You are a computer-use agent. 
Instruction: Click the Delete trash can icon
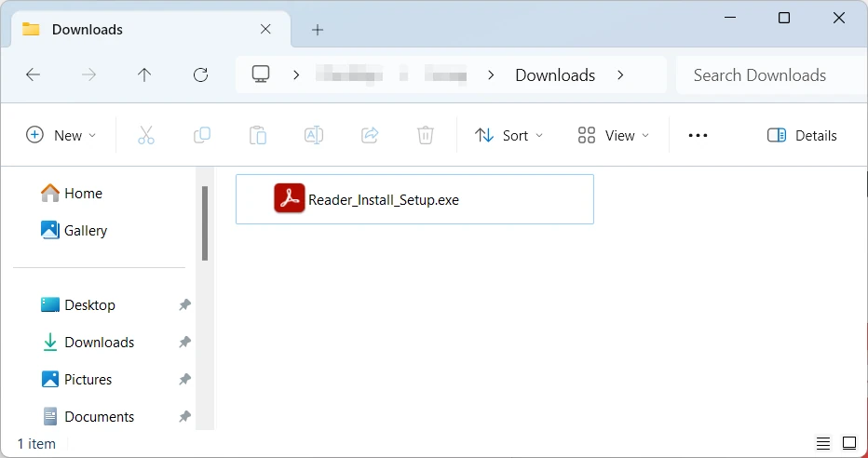[x=425, y=135]
